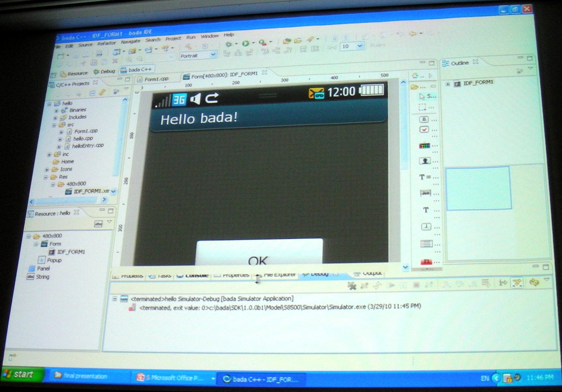
Task: Click the Outline view's light blue overview thumbnail
Action: [x=478, y=188]
